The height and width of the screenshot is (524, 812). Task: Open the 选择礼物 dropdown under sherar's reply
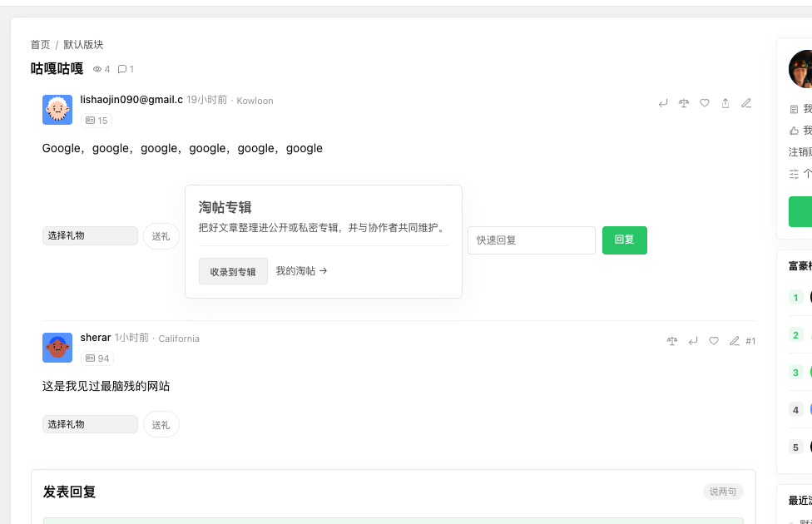90,424
